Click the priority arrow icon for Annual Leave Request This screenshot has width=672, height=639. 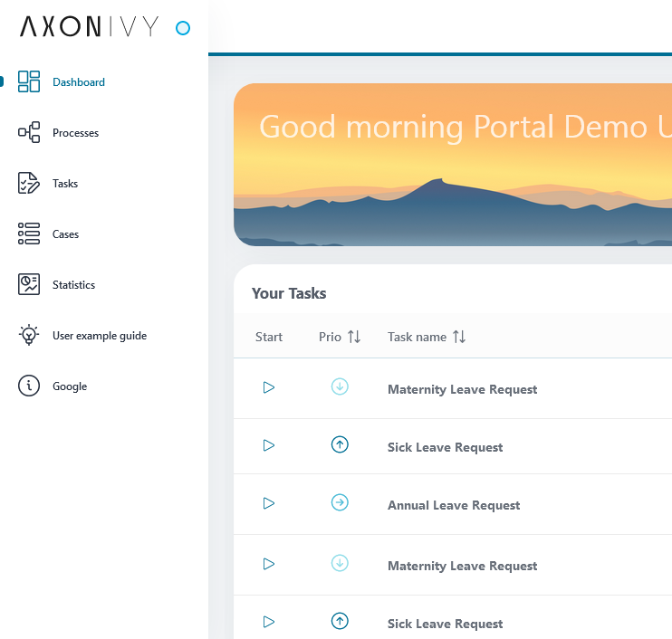[340, 503]
